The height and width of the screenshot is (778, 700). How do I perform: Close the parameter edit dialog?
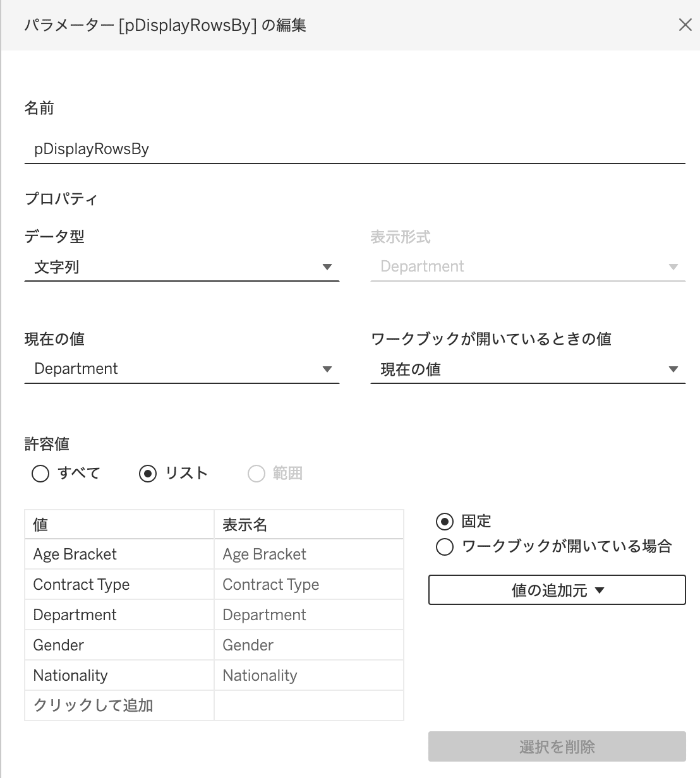coord(685,25)
